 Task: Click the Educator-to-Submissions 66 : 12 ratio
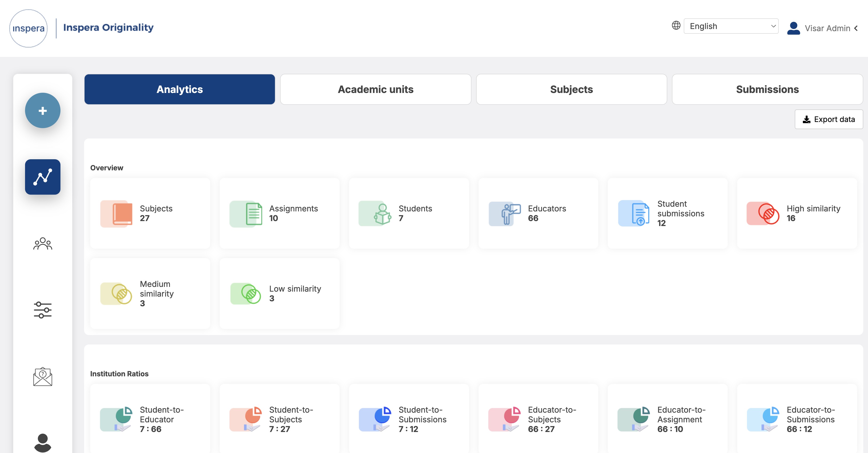(x=799, y=429)
